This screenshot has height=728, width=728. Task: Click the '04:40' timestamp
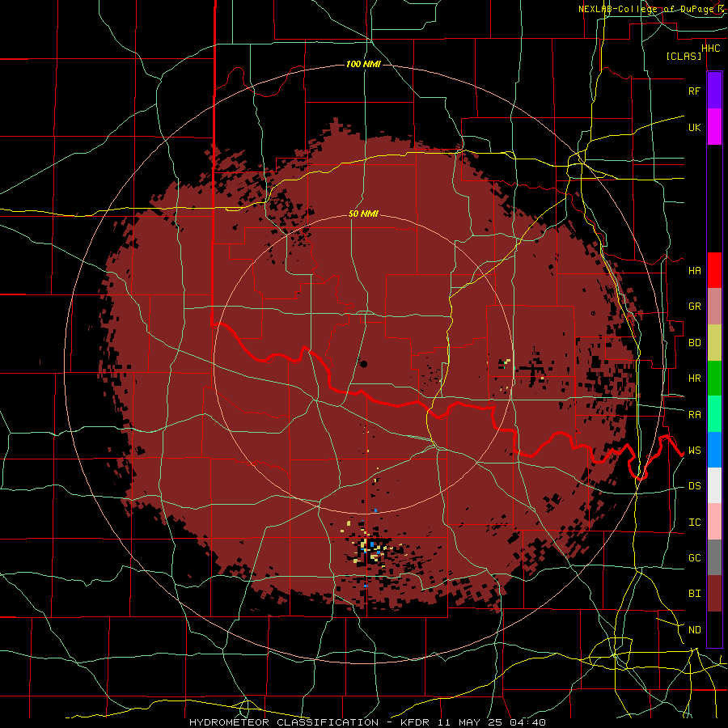click(x=527, y=722)
